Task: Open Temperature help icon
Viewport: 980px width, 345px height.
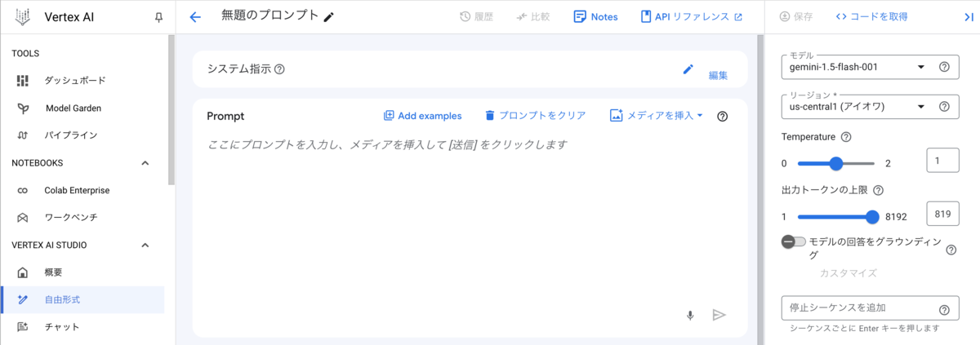Action: tap(845, 137)
